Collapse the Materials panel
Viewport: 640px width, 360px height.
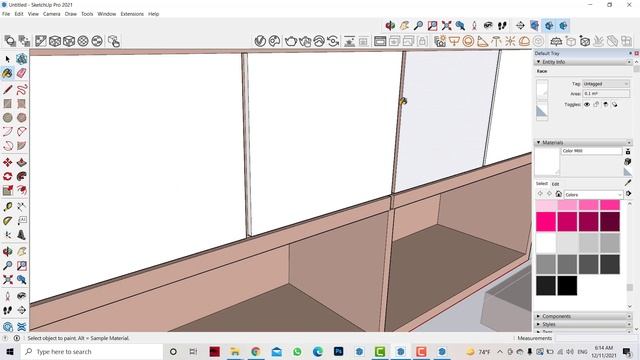[x=538, y=142]
